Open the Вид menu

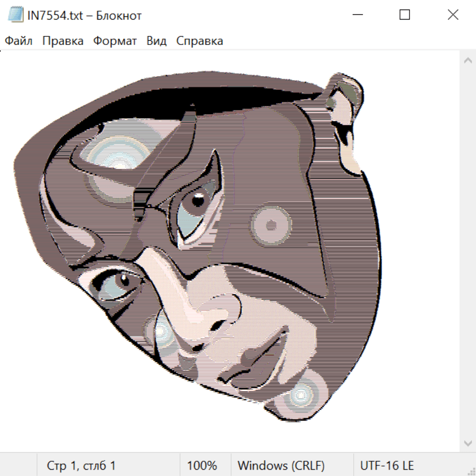point(156,41)
